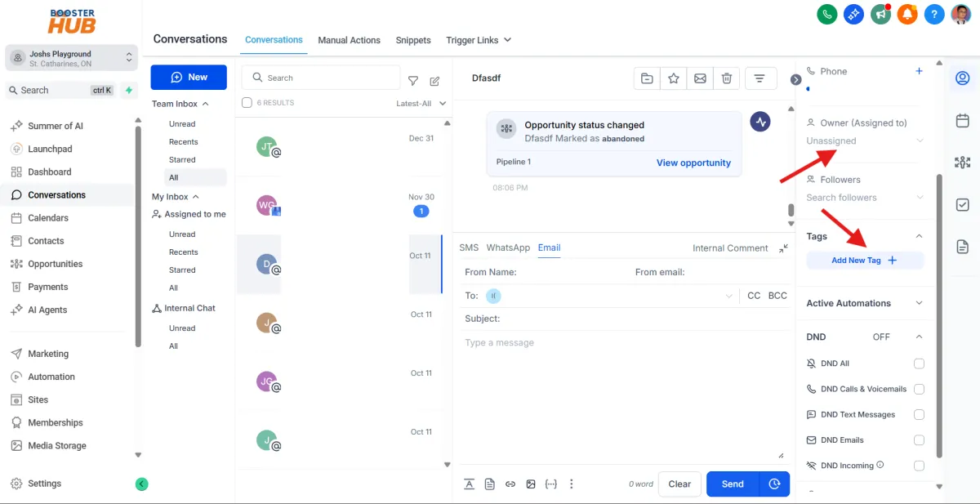Collapse the DND section chevron

pos(919,337)
